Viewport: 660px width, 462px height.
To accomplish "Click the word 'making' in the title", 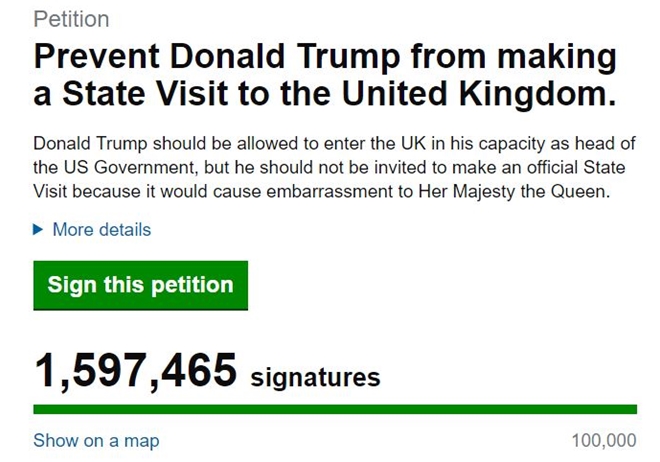I will (557, 57).
